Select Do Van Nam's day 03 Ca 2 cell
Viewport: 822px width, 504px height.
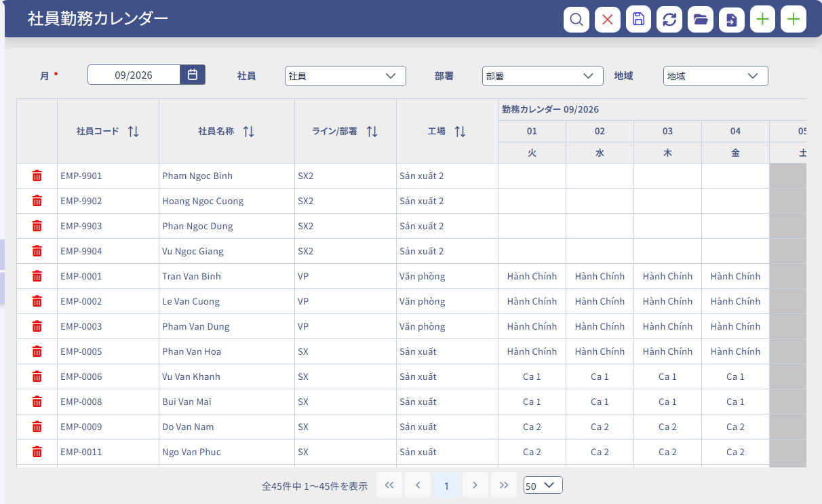pos(668,427)
